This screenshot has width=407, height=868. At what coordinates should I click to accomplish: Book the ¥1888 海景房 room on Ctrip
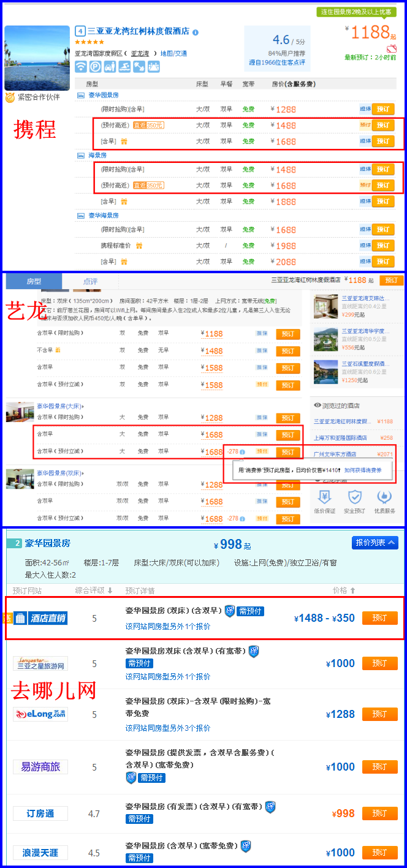[383, 201]
